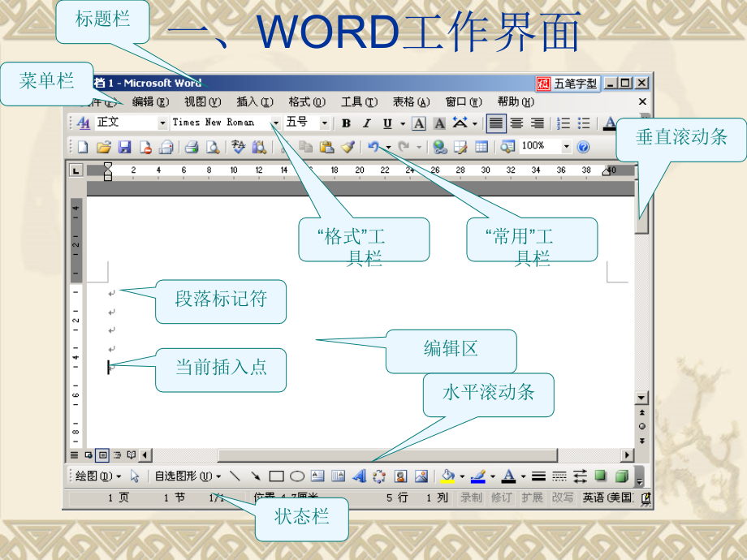Open the 视图(V) menu

click(203, 101)
